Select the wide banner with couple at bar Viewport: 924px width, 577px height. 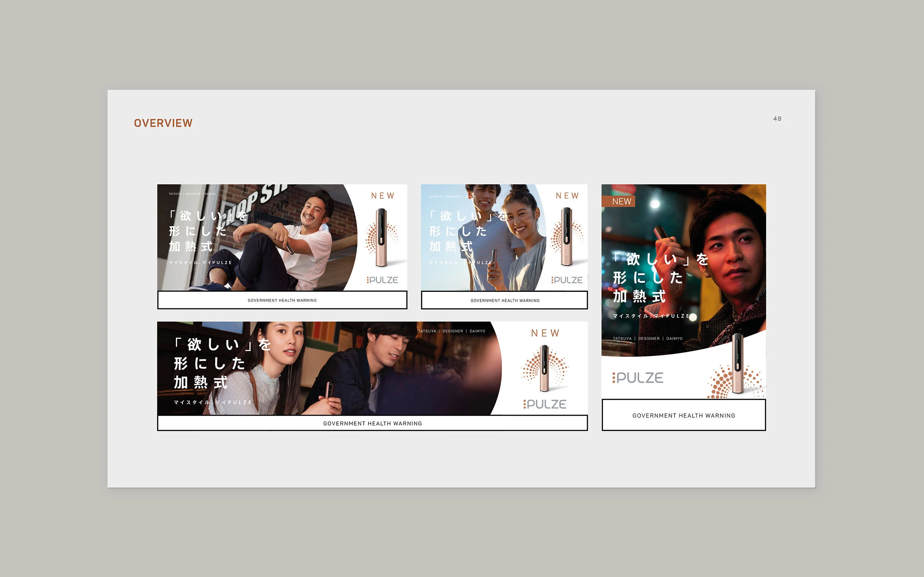pyautogui.click(x=372, y=376)
